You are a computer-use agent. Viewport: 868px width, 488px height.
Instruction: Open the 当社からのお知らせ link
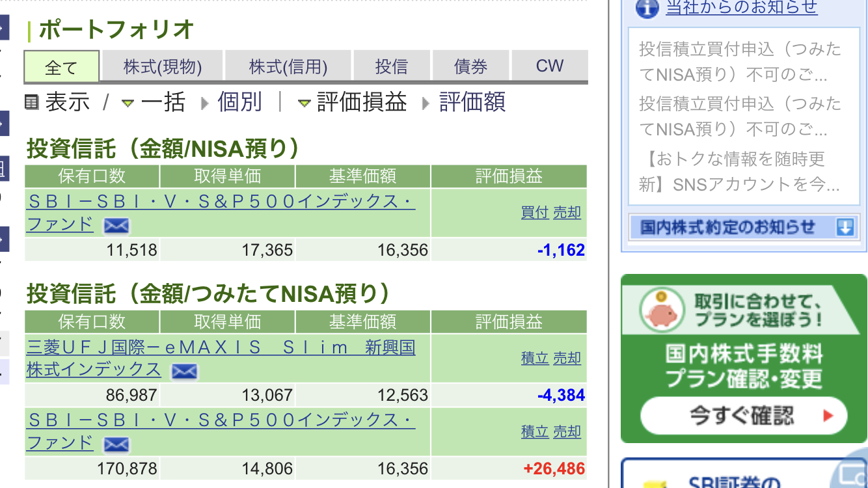742,8
